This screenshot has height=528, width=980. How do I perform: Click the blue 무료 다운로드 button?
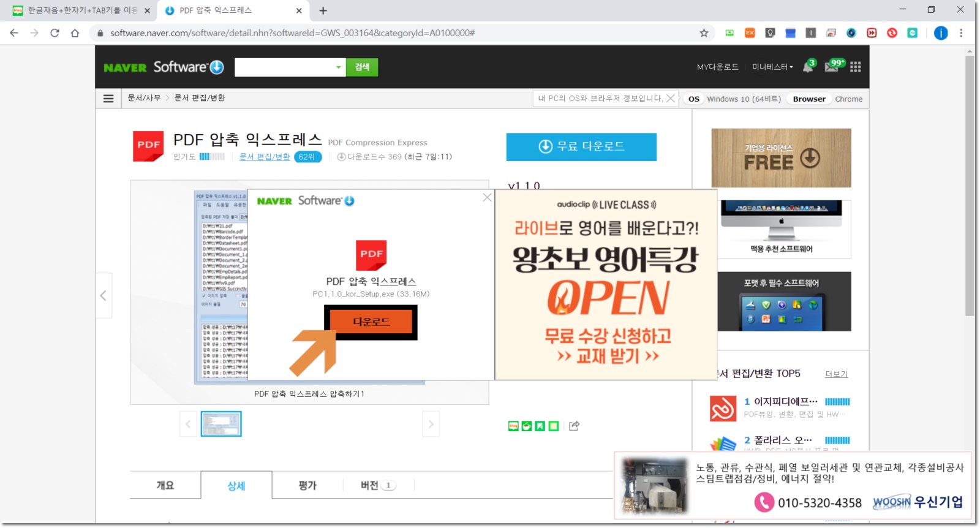tap(581, 146)
